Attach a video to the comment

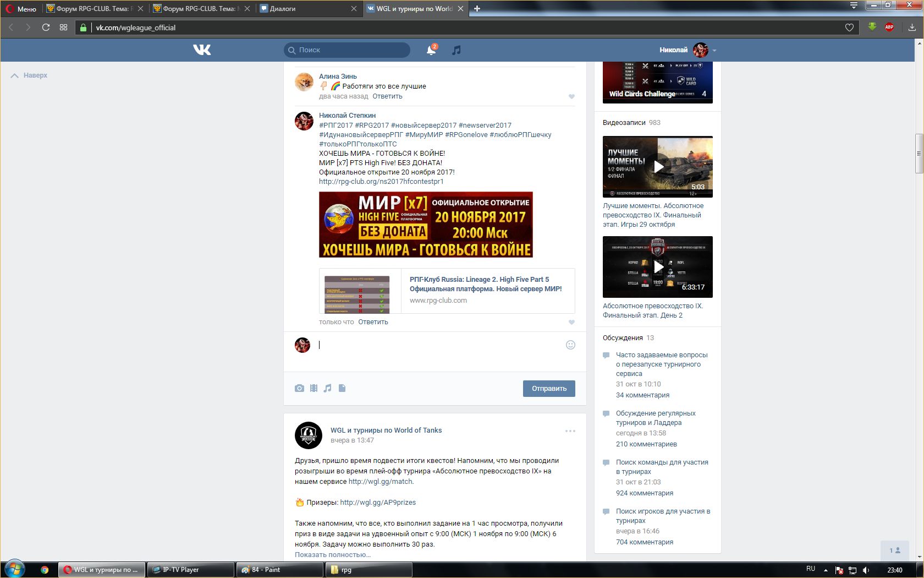313,388
